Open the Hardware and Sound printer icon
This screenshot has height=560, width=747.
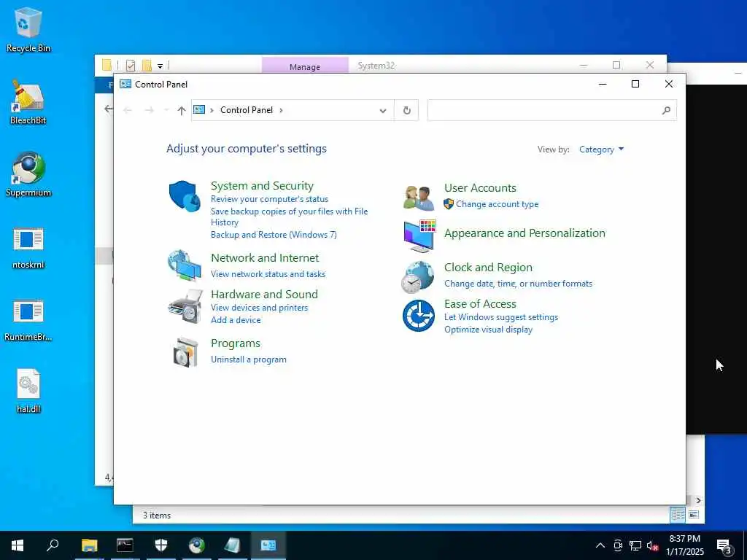click(x=185, y=306)
